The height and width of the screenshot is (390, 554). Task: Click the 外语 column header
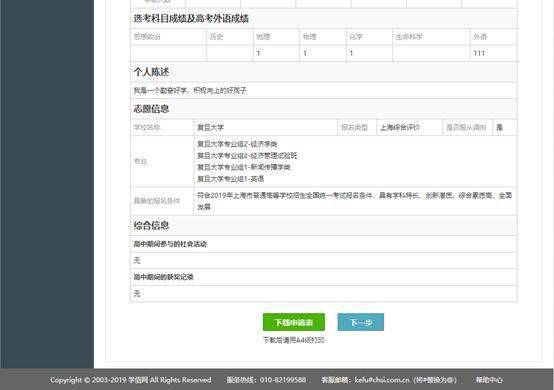pyautogui.click(x=480, y=37)
